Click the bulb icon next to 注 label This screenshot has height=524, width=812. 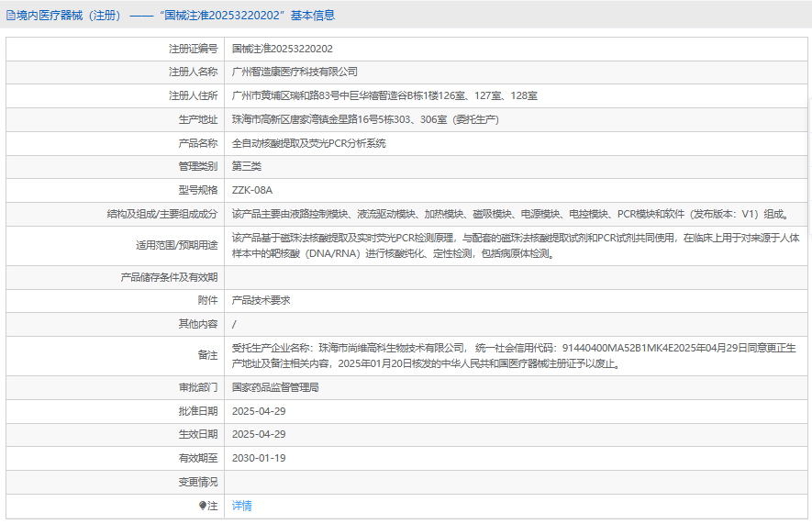coord(204,506)
